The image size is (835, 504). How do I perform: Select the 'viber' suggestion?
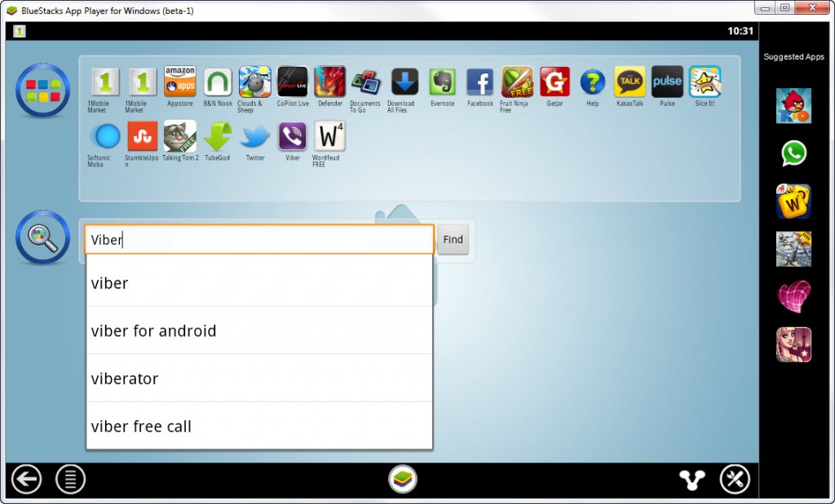(259, 283)
